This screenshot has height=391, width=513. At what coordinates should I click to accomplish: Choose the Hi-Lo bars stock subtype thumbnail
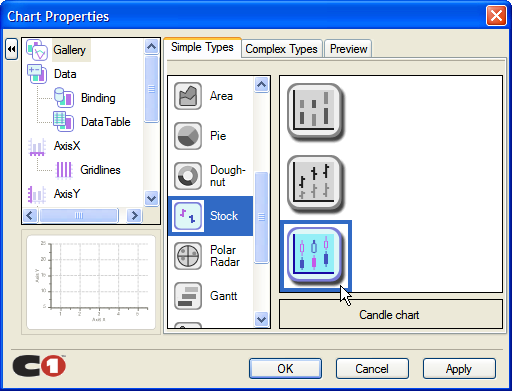(x=315, y=112)
